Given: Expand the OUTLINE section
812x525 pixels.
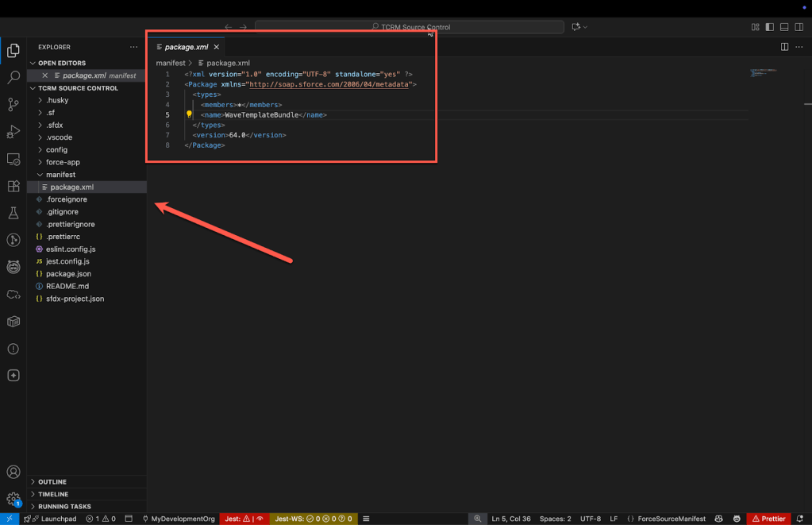Looking at the screenshot, I should tap(52, 482).
